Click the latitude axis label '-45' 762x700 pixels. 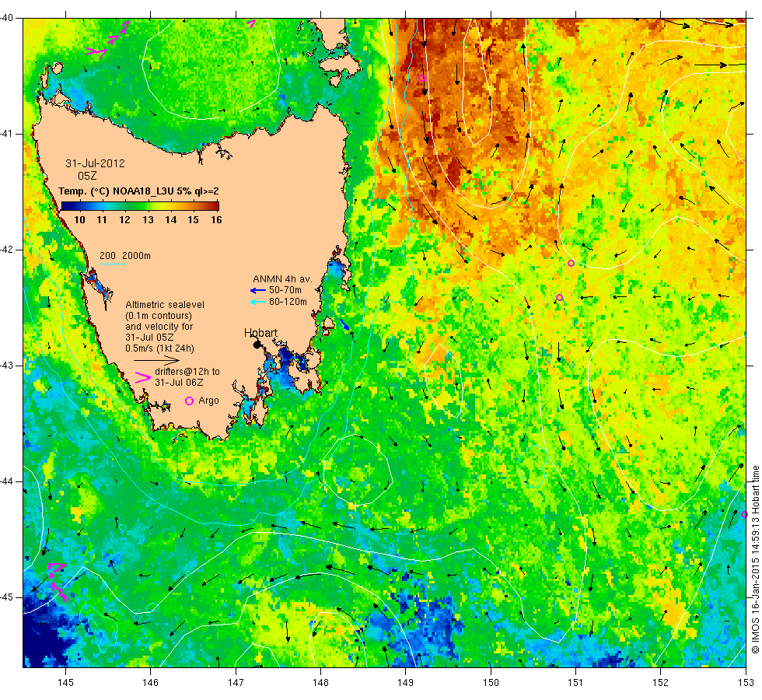7,597
